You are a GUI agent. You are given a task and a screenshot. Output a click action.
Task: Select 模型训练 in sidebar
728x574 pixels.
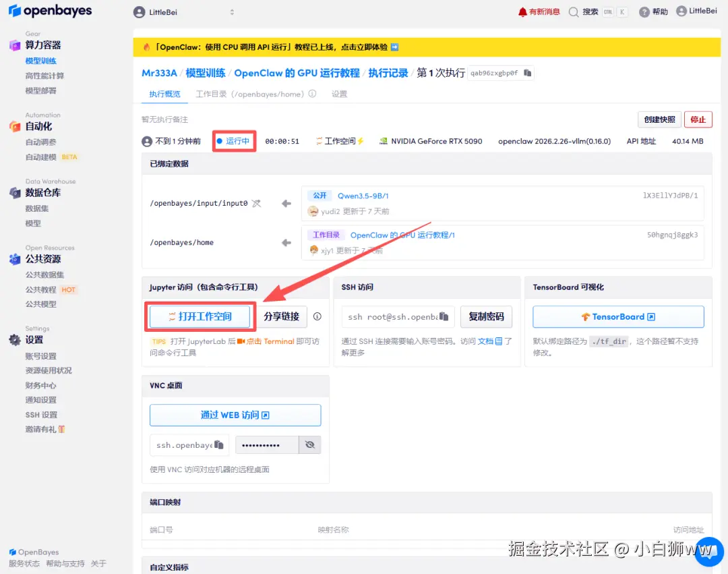tap(40, 61)
